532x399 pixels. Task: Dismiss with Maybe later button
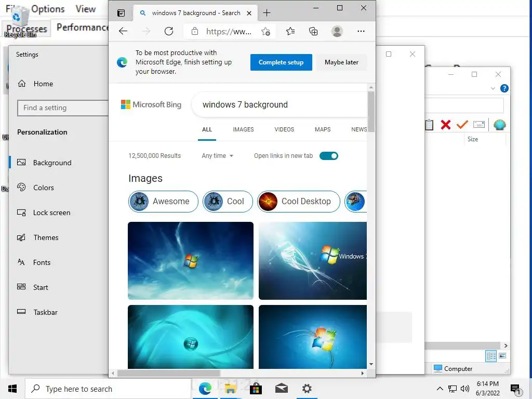(x=341, y=62)
